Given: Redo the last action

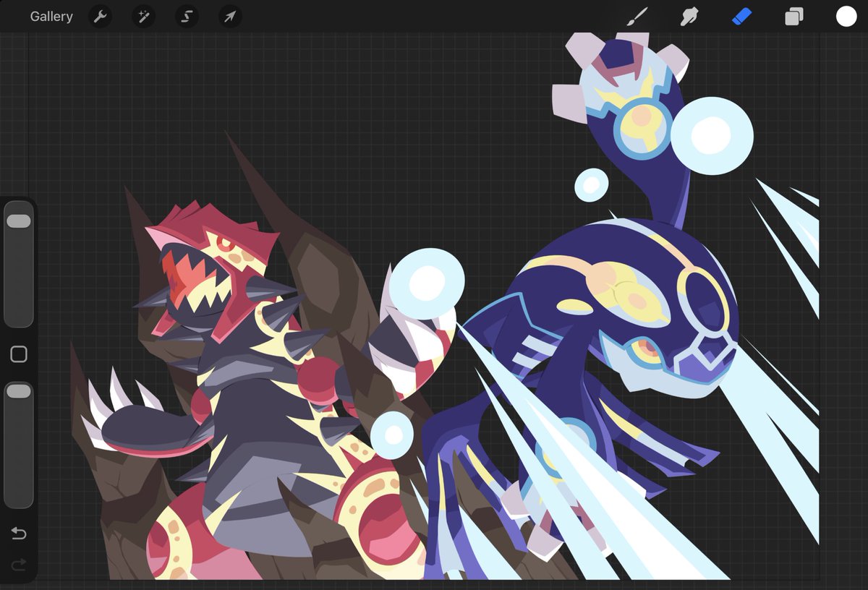Looking at the screenshot, I should (19, 564).
